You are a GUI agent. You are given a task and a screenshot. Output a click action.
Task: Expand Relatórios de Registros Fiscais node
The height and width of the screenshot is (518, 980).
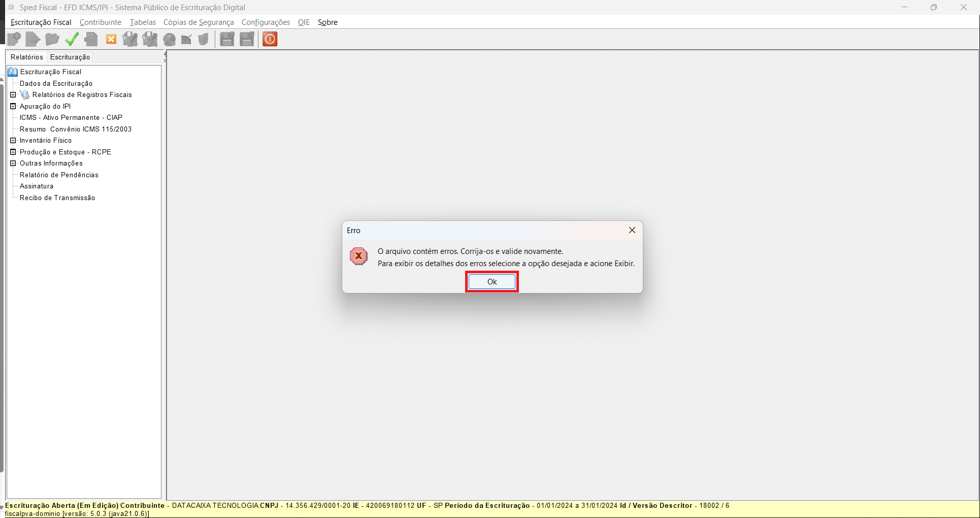pyautogui.click(x=13, y=95)
